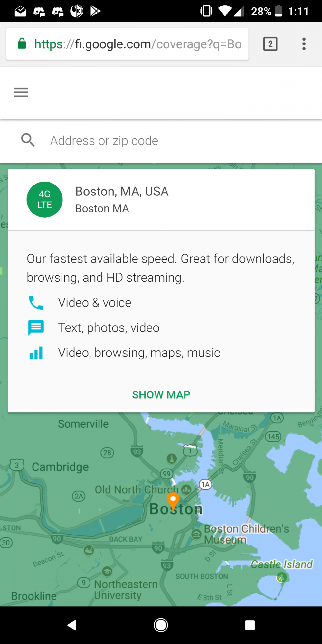This screenshot has height=644, width=322.
Task: Tap the Castle Island park marker
Action: 281,578
